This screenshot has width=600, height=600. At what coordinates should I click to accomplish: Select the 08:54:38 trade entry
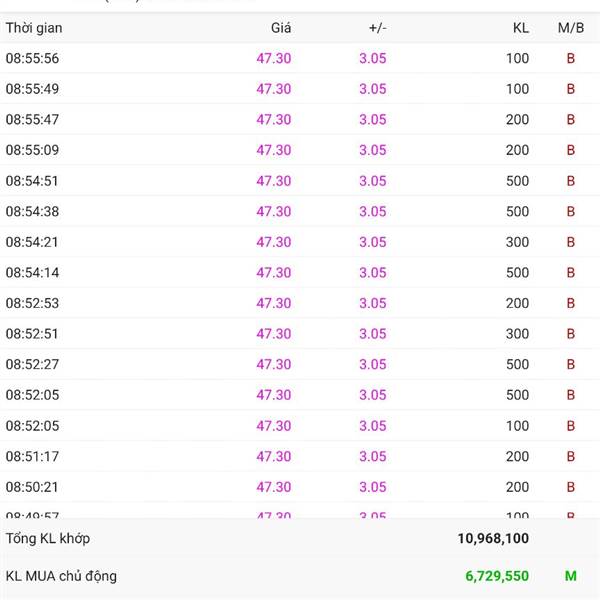(x=300, y=211)
